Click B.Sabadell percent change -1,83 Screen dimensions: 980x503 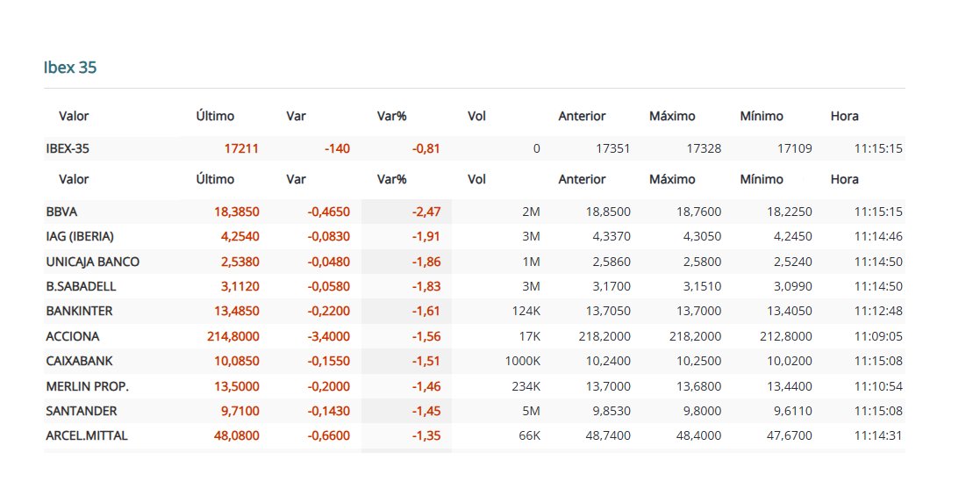[x=426, y=286]
